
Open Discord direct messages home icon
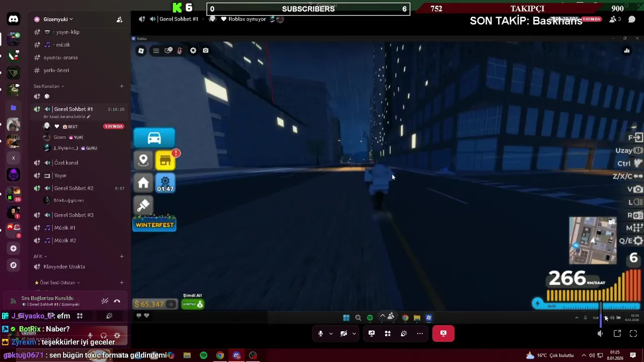[x=14, y=20]
